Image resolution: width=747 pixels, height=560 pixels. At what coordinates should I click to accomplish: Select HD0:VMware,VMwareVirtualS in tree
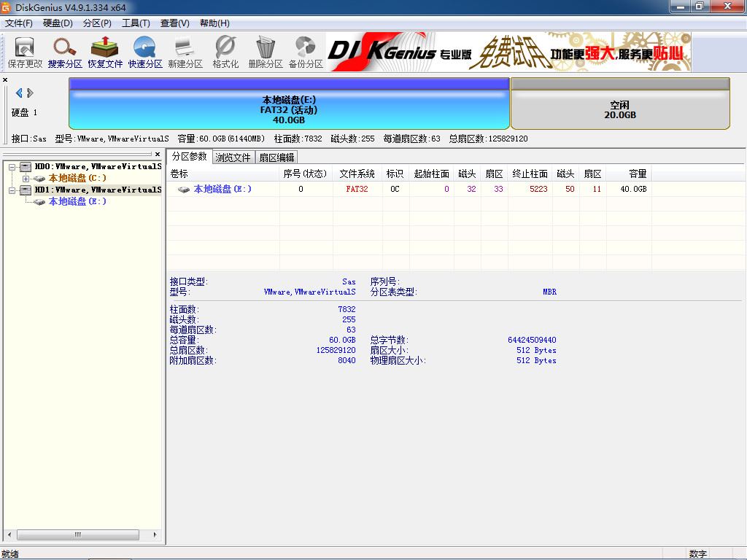[98, 167]
